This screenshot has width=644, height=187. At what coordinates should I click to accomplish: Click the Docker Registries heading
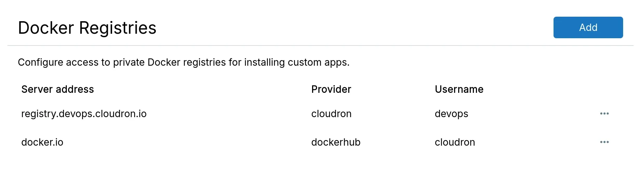pyautogui.click(x=87, y=28)
